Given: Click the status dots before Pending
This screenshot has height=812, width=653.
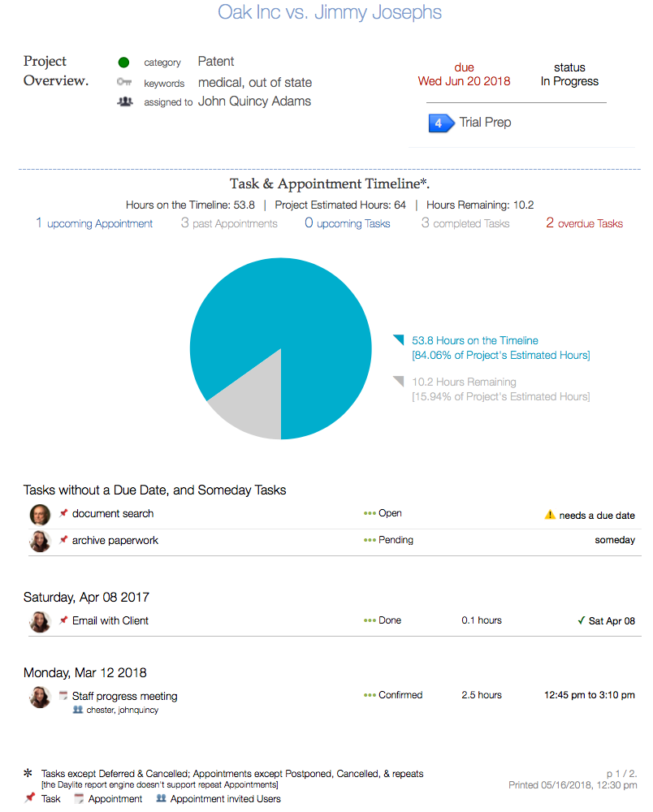Looking at the screenshot, I should coord(370,540).
